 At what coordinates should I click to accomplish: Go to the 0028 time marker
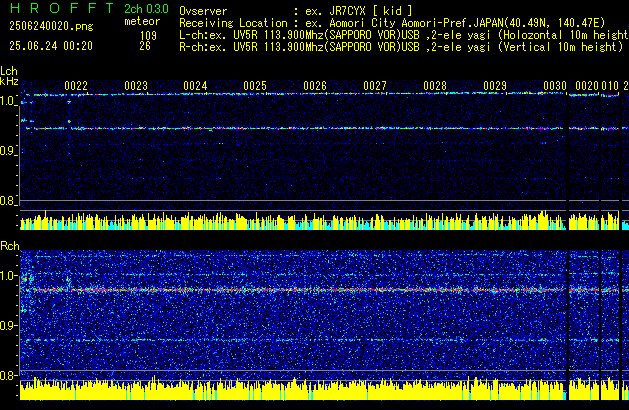(435, 86)
